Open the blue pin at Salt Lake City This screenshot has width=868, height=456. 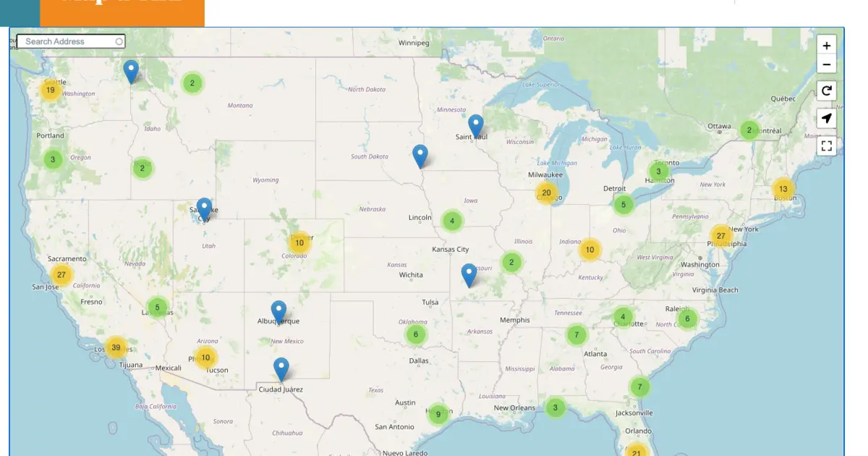(205, 209)
